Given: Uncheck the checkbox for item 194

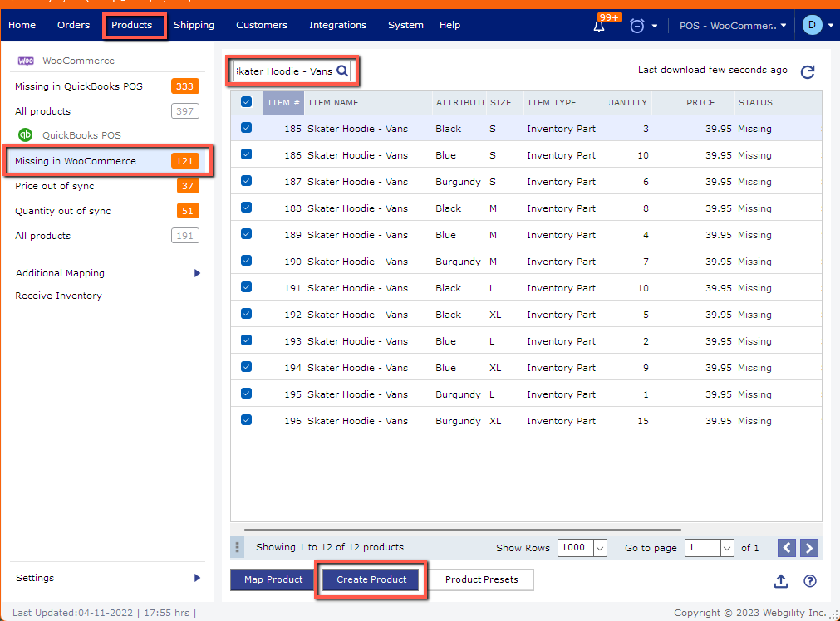Looking at the screenshot, I should (x=247, y=367).
